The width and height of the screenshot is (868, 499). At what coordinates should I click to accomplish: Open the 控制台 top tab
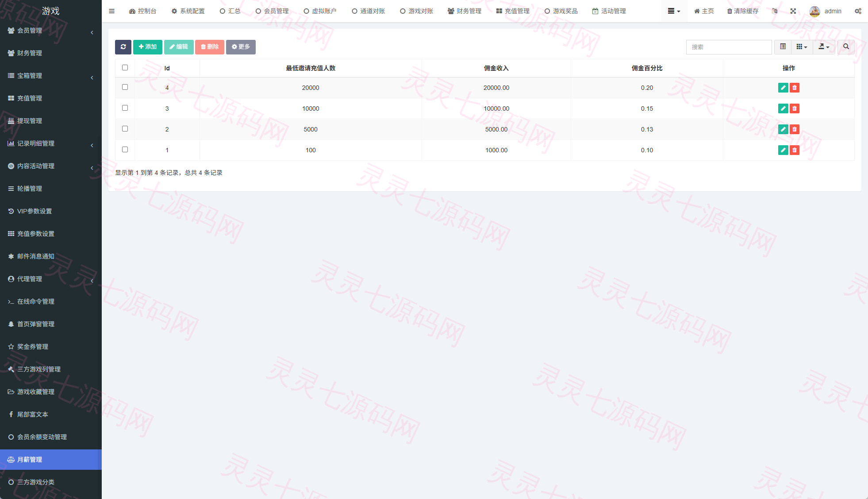tap(142, 11)
